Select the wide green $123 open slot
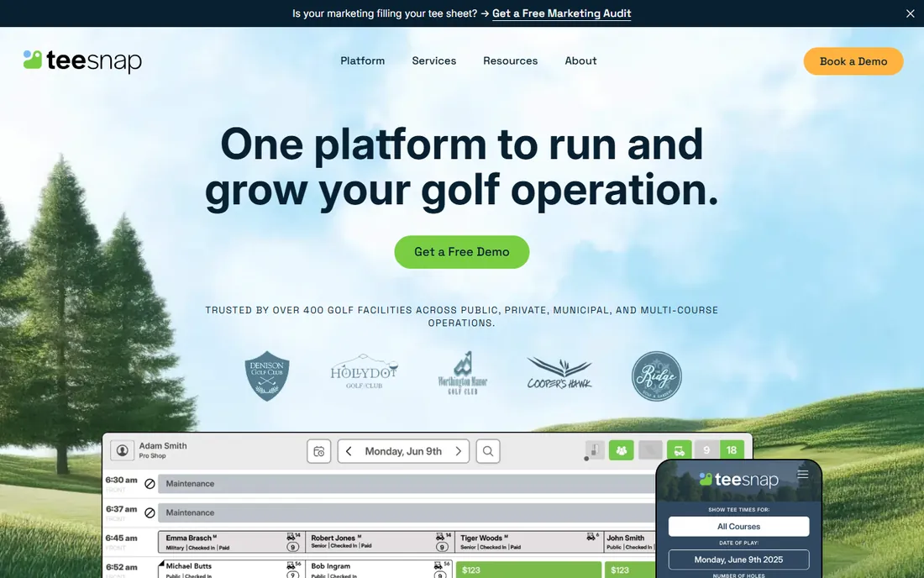The image size is (924, 578). 528,570
